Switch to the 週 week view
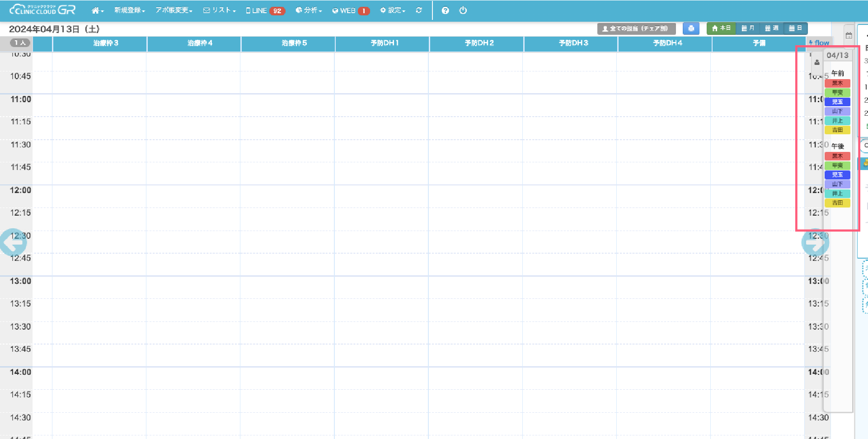Screen dimensions: 868x439 click(x=771, y=28)
